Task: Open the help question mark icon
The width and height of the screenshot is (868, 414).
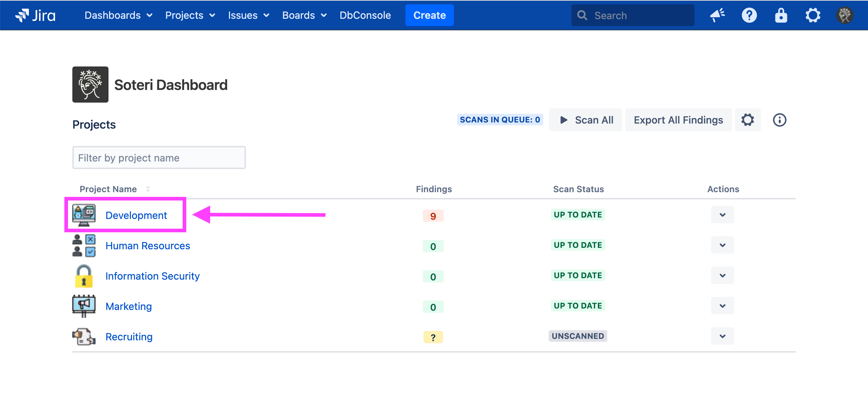Action: (x=749, y=15)
